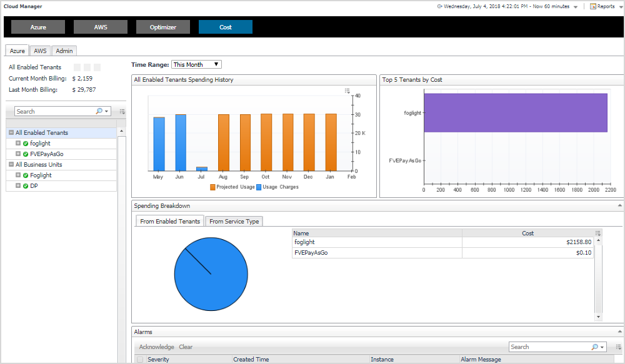This screenshot has height=364, width=625.
Task: Sort alarms by Severity column
Action: tap(189, 359)
